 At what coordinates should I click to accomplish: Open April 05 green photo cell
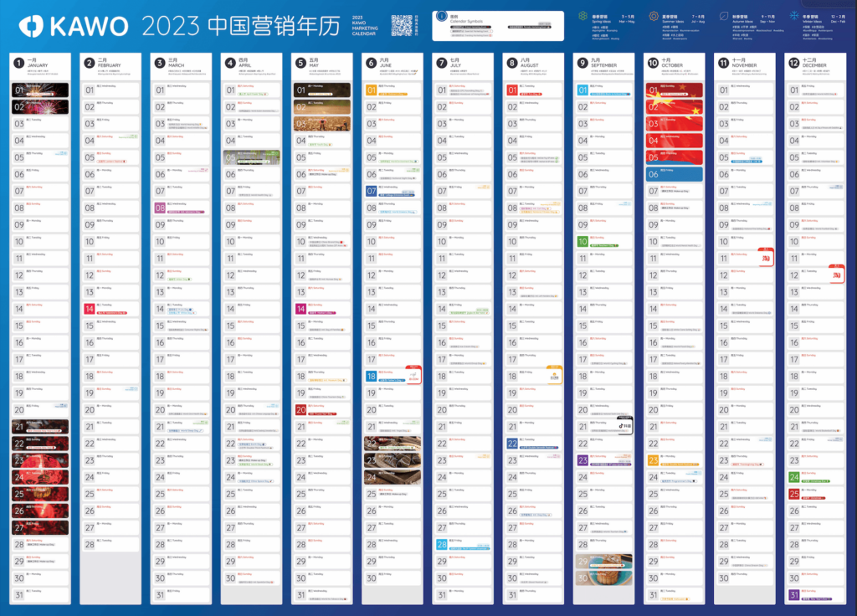click(251, 157)
